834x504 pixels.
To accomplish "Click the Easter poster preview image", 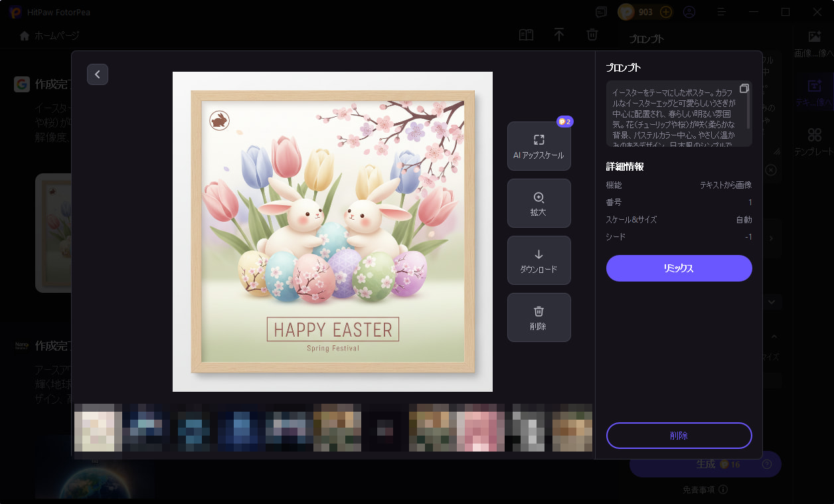I will coord(333,231).
